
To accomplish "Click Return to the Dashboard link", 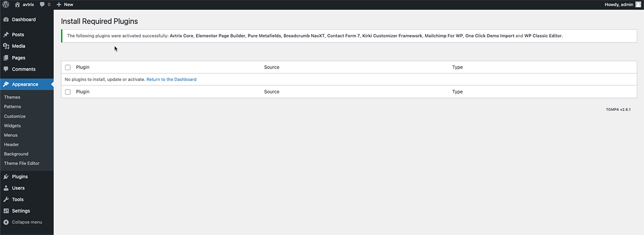I will (x=171, y=79).
